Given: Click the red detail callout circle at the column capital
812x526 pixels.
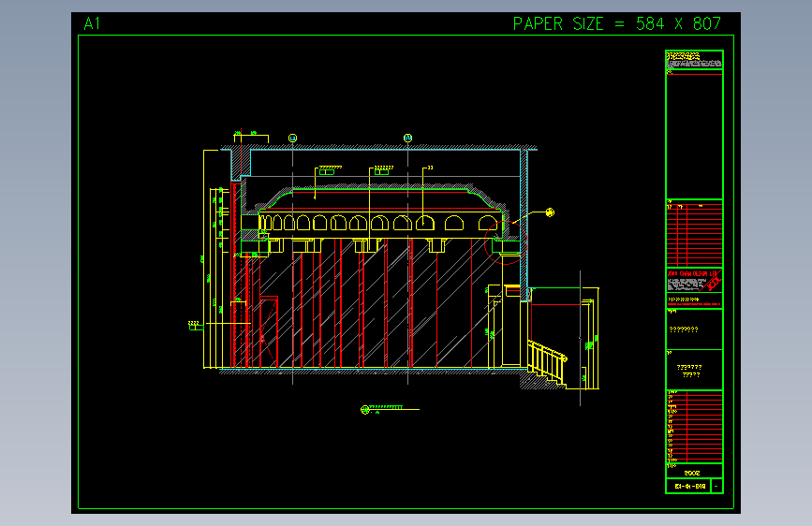Looking at the screenshot, I should 506,242.
